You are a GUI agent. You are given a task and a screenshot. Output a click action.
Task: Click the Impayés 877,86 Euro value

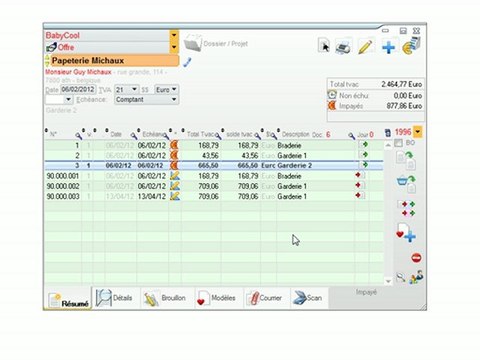point(404,106)
